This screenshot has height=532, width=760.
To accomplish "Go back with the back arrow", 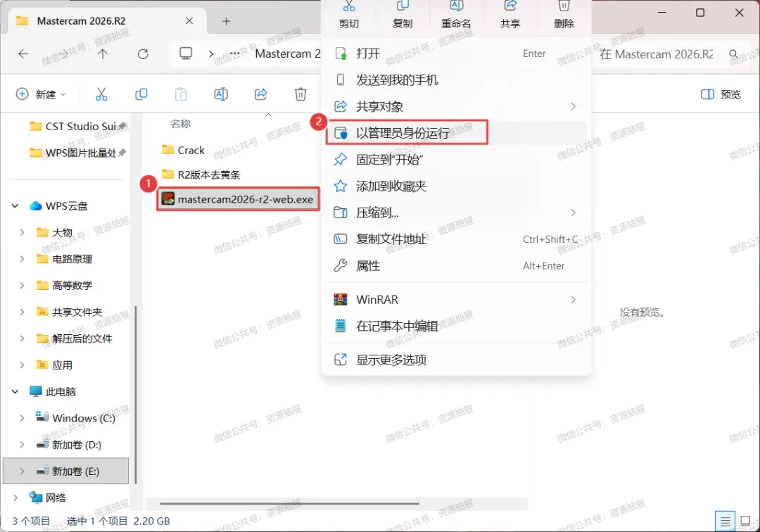I will click(x=23, y=53).
